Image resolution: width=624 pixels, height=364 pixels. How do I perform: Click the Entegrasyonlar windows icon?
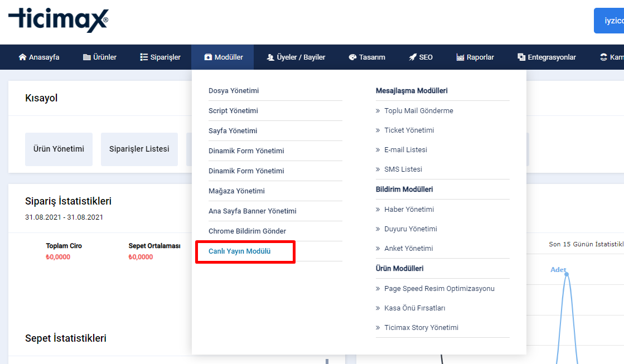pos(521,57)
